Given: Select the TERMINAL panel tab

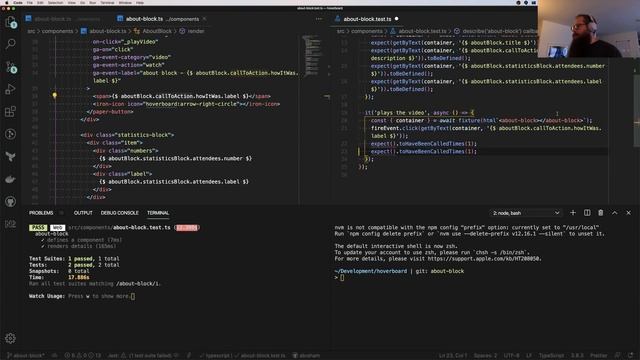Looking at the screenshot, I should pos(158,213).
